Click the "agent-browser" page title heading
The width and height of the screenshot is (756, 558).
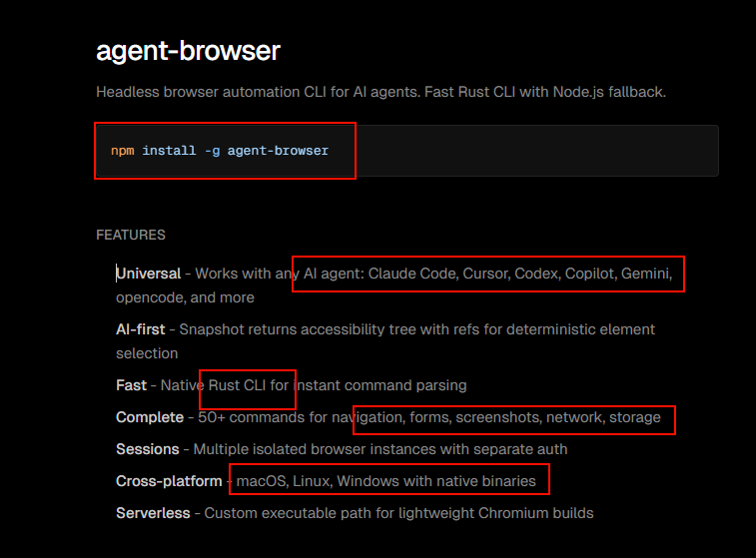click(x=188, y=51)
